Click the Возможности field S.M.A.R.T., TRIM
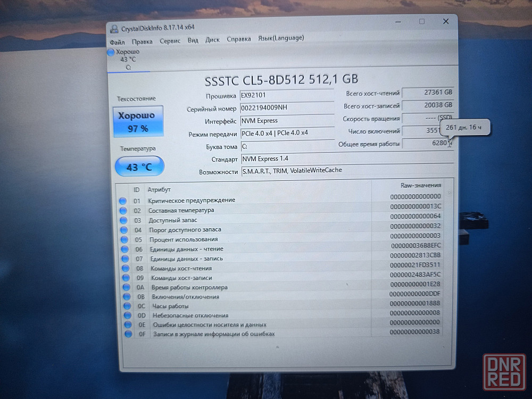The image size is (532, 399). coord(347,170)
